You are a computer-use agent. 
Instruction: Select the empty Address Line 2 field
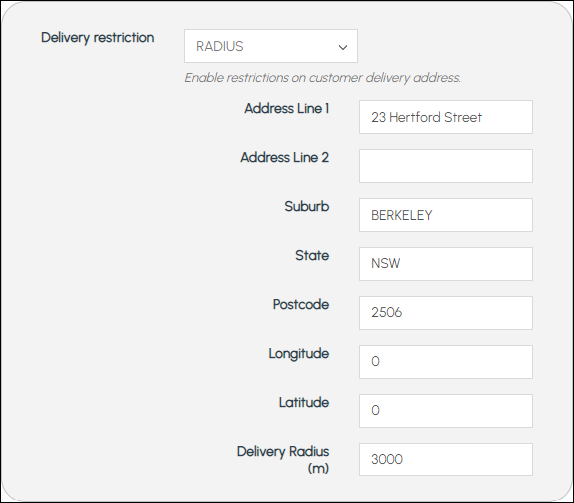point(446,166)
